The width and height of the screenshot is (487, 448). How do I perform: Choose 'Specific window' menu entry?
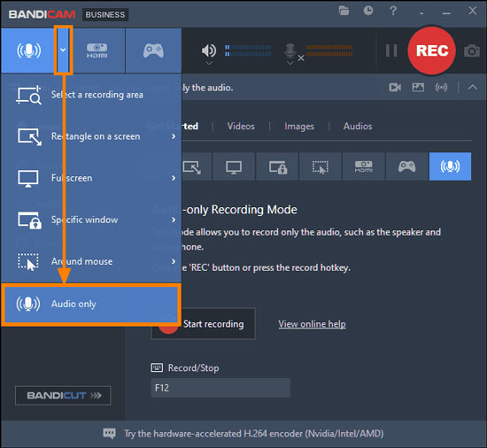pos(91,220)
